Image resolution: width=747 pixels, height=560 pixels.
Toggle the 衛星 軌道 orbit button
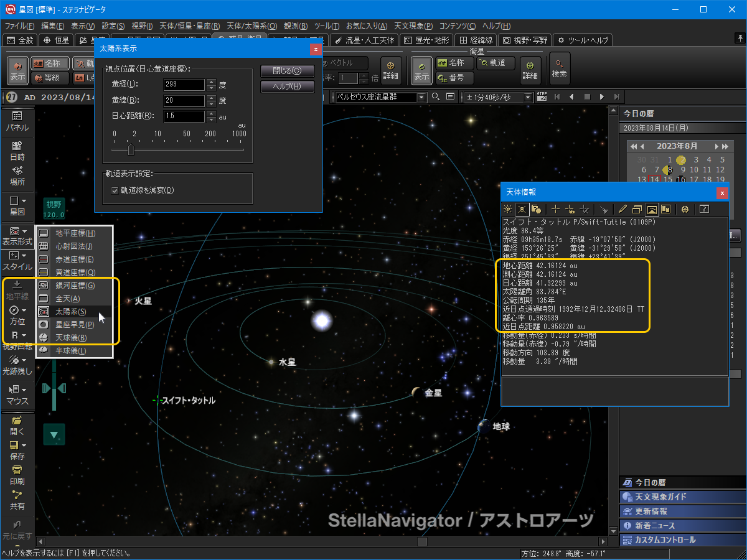(x=496, y=63)
